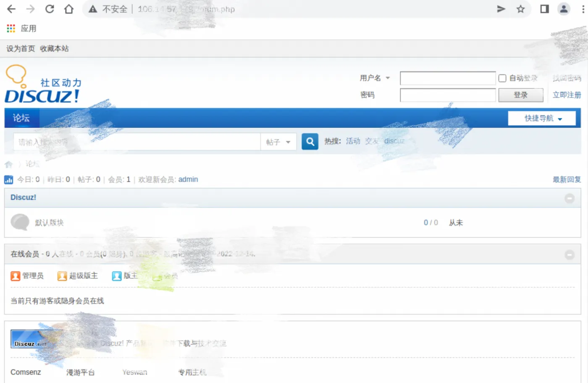Click the speech bubble icon beside 默认版块
The height and width of the screenshot is (383, 588).
[20, 222]
